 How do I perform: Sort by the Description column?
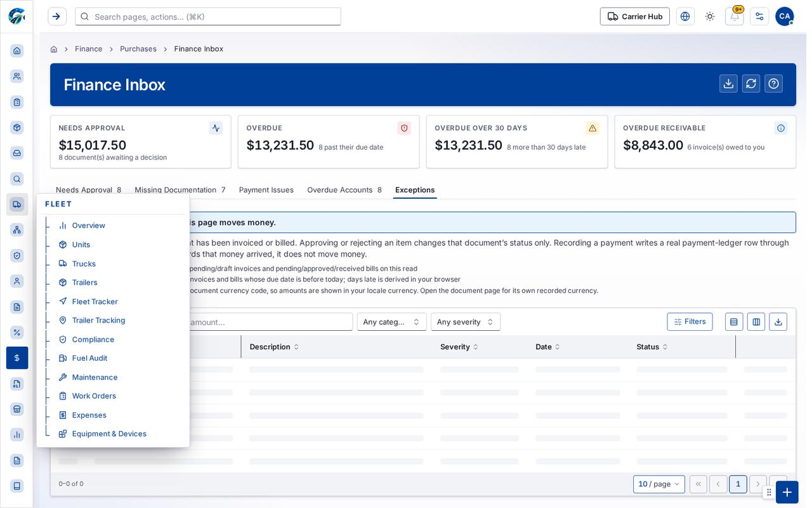coord(274,347)
